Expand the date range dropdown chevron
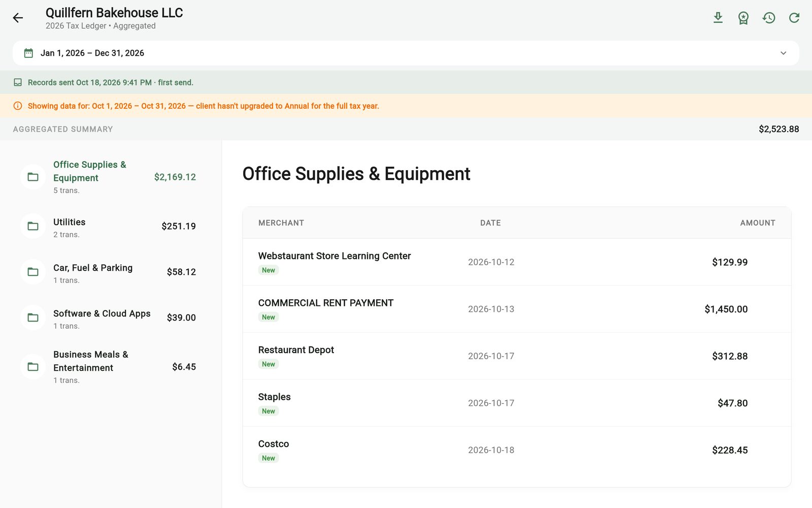The image size is (812, 508). tap(783, 53)
